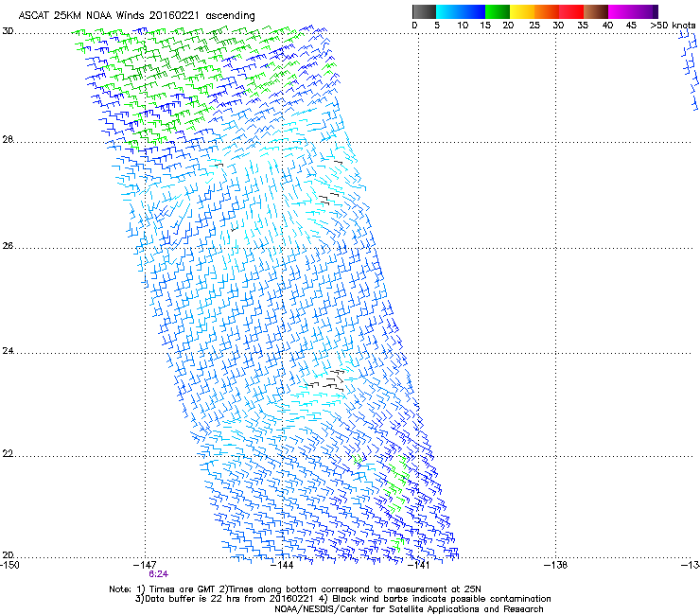The width and height of the screenshot is (700, 615).
Task: Click the note line 'Times are GMT'
Action: tap(181, 589)
